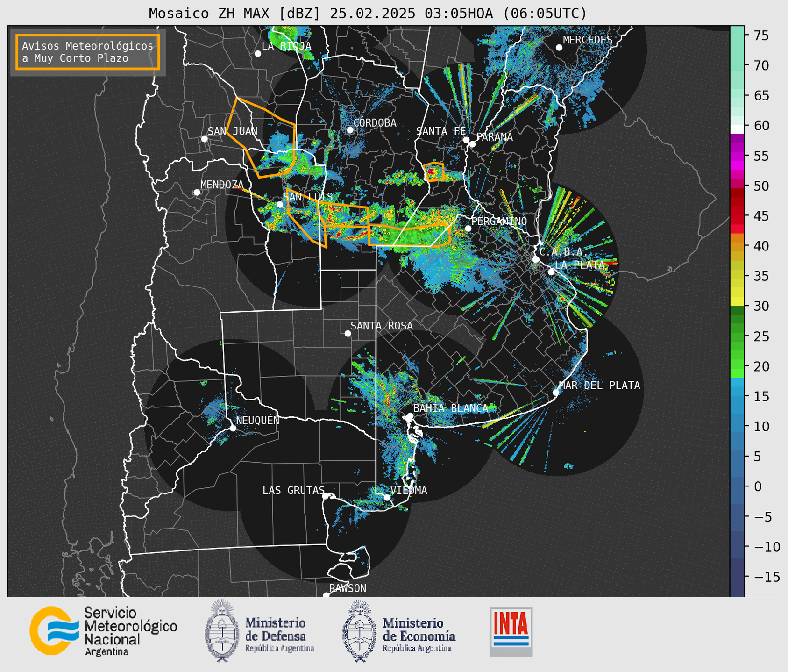Click the LA RIOJA city marker dot
The height and width of the screenshot is (672, 788).
(x=258, y=54)
